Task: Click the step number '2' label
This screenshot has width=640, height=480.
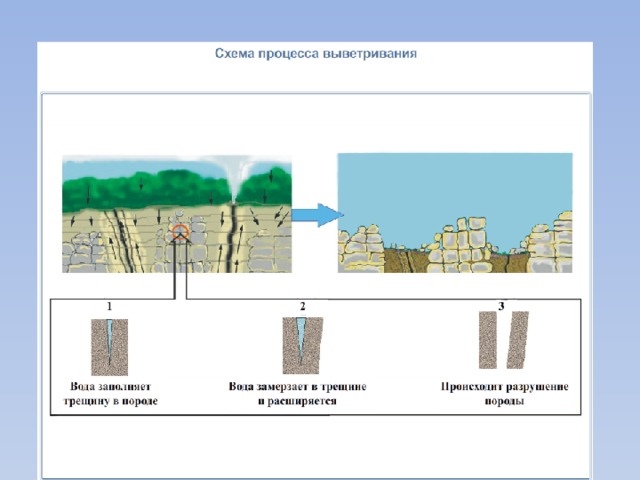Action: 302,306
